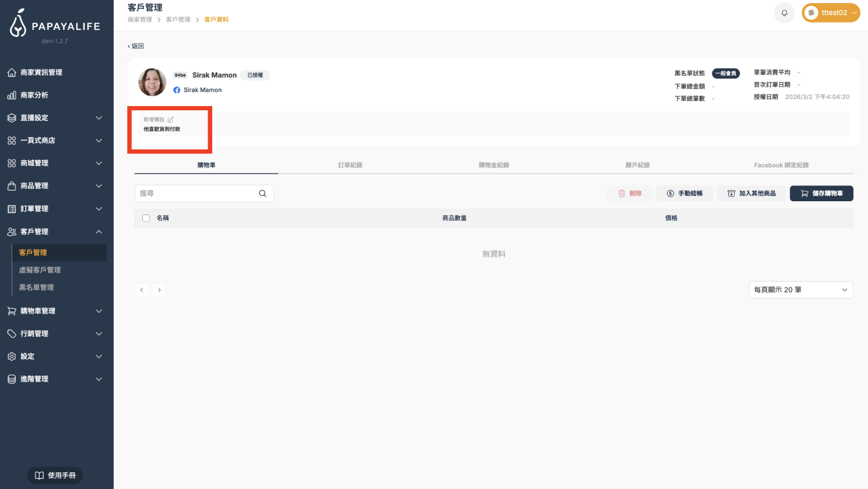Click the edit note pencil icon
The width and height of the screenshot is (868, 489).
[x=170, y=120]
